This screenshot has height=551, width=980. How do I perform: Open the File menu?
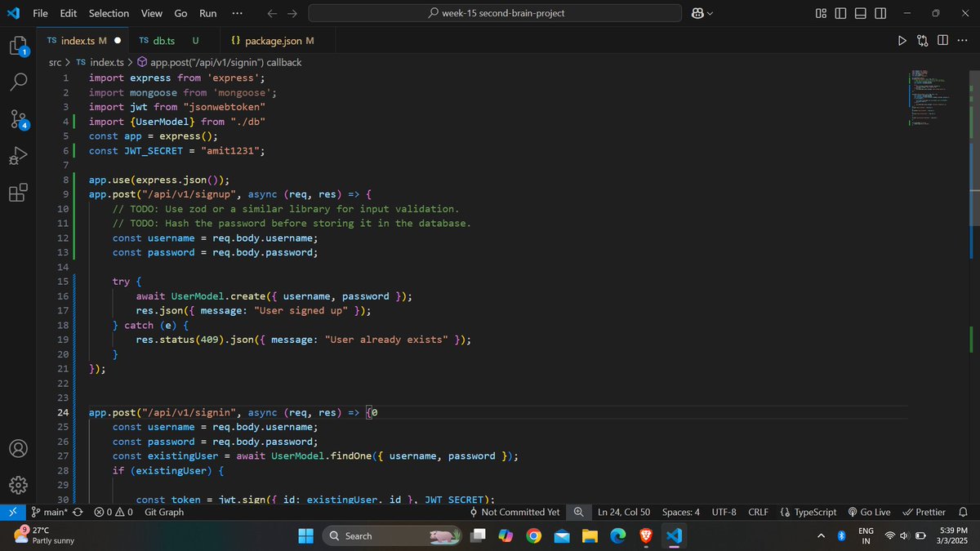click(40, 13)
